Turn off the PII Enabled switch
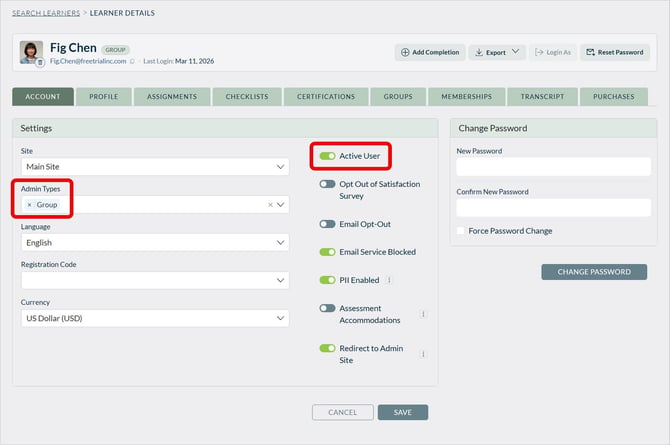Screen dimensions: 670x445 [x=327, y=280]
